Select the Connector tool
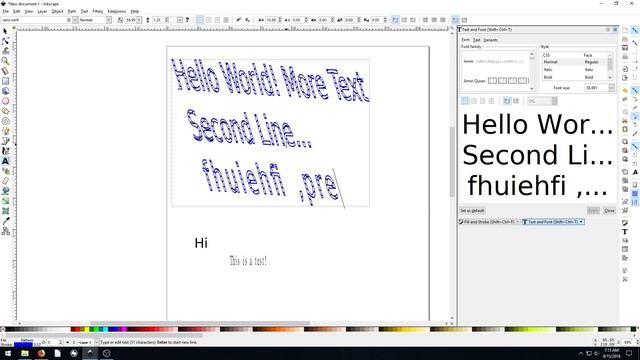640x360 pixels. [x=5, y=231]
